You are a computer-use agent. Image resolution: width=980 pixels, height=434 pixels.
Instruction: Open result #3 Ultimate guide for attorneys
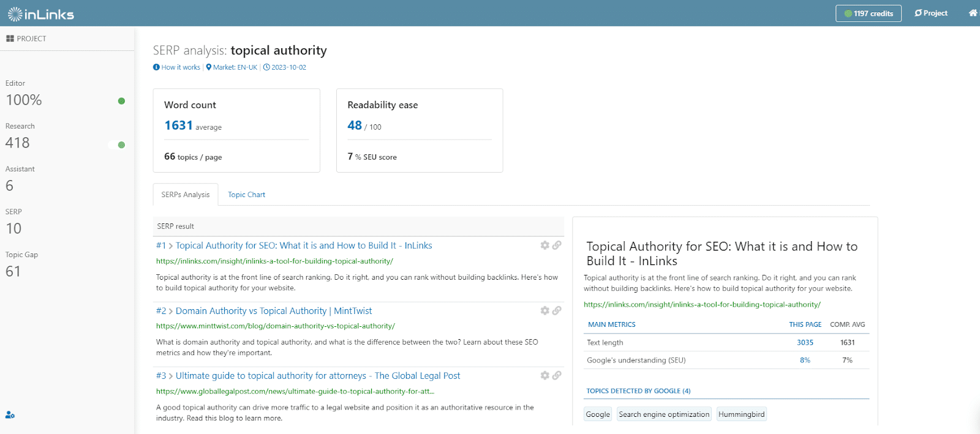pos(318,376)
